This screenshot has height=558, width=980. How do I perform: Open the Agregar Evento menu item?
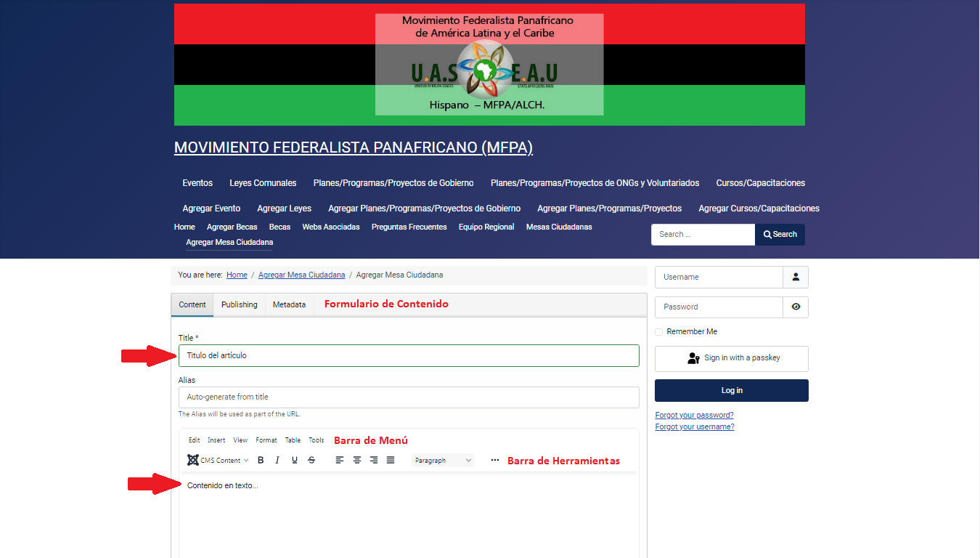coord(211,209)
